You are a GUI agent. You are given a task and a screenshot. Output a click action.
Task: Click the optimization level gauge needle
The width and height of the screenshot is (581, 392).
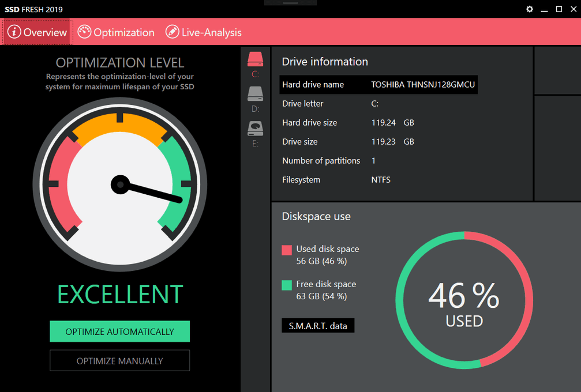[151, 192]
